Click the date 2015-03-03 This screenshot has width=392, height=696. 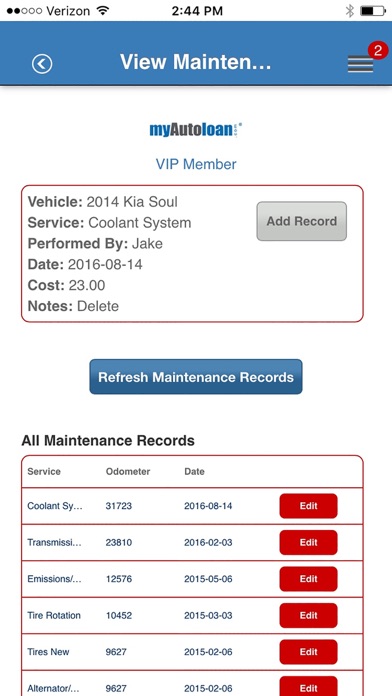tap(208, 615)
